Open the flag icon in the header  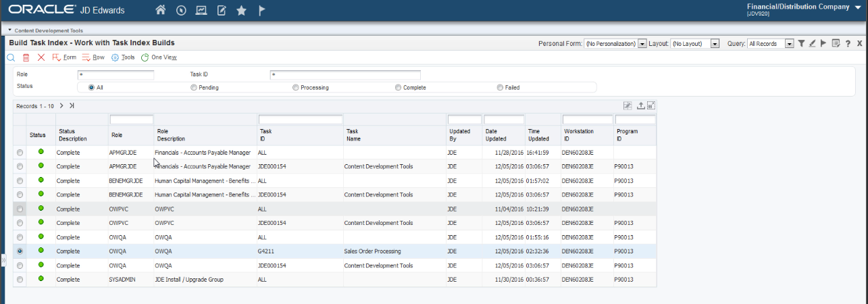point(262,11)
